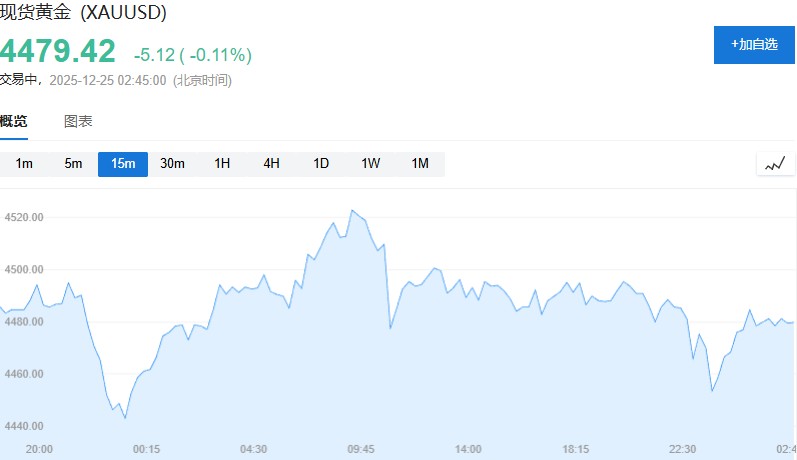Select the 1D daily interval
Image resolution: width=797 pixels, height=460 pixels.
point(321,164)
